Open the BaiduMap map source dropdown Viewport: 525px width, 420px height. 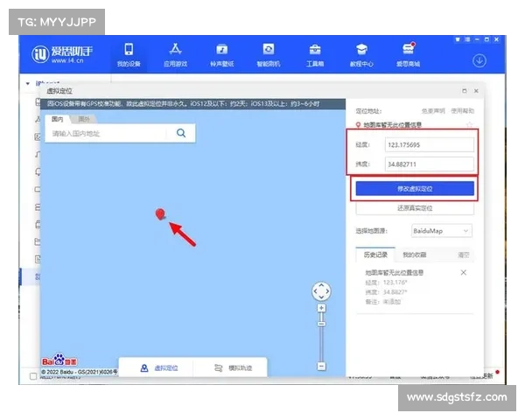click(x=441, y=231)
